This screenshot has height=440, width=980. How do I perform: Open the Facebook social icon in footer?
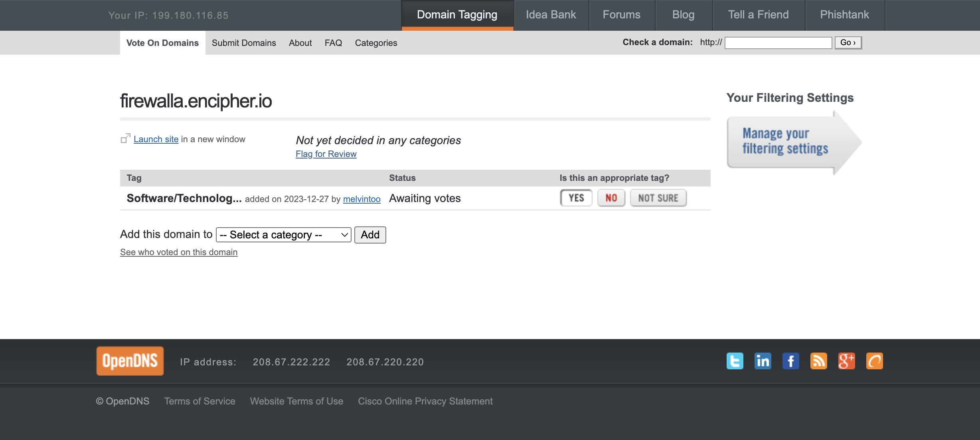click(790, 361)
